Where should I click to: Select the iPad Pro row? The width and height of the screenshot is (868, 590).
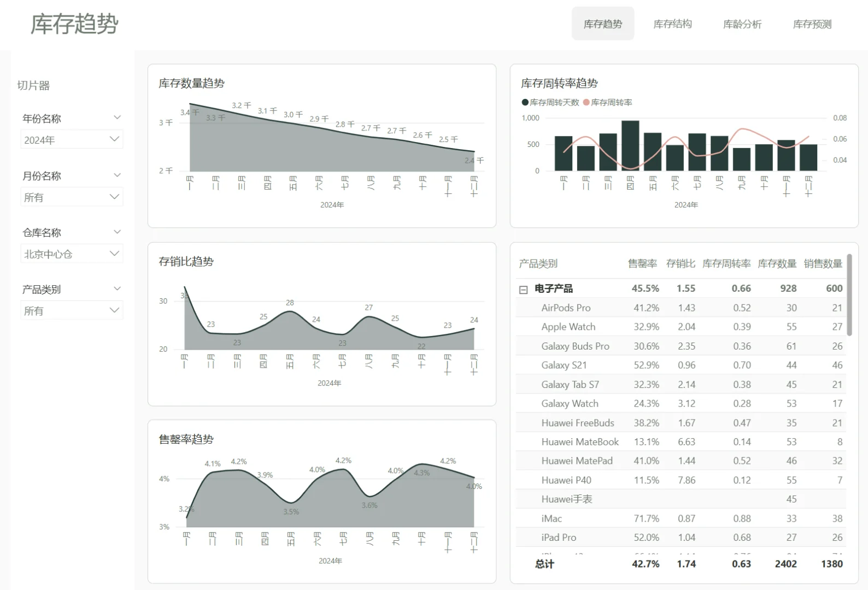pyautogui.click(x=681, y=538)
